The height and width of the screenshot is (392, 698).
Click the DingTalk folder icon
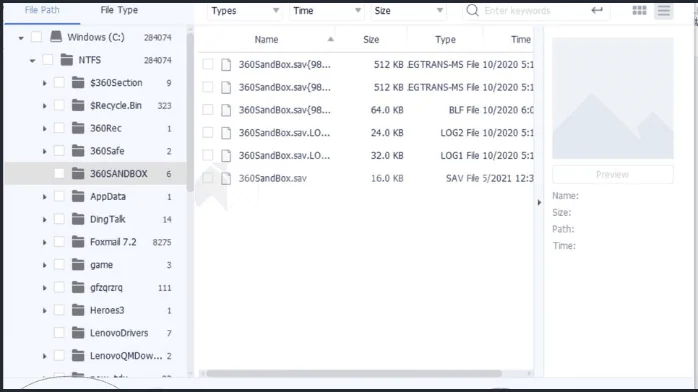click(x=78, y=219)
